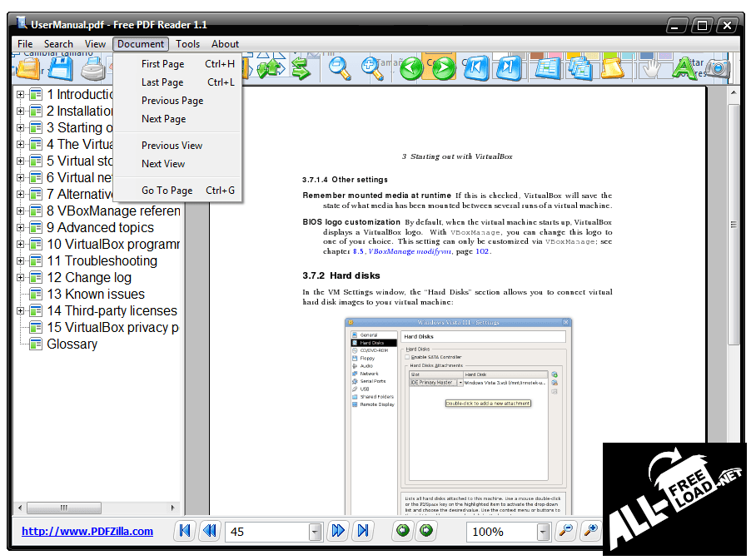Go to last page using bottom navigation button

[362, 531]
